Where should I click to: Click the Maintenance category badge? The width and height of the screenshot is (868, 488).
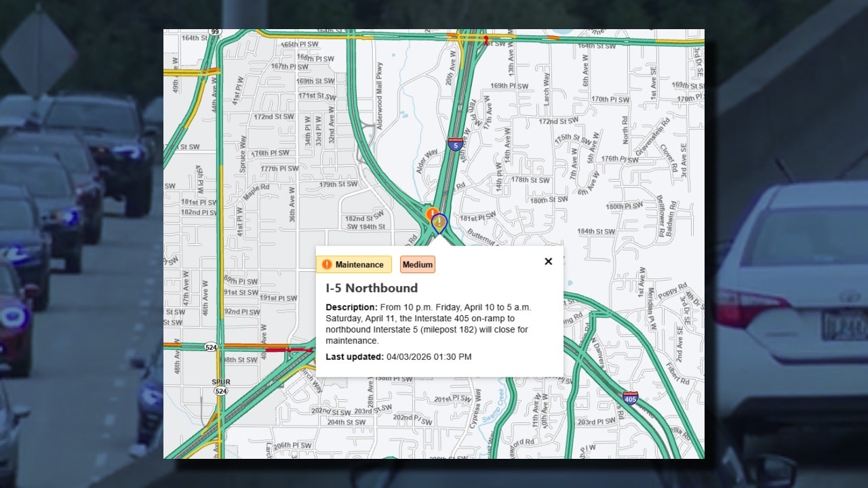point(353,264)
